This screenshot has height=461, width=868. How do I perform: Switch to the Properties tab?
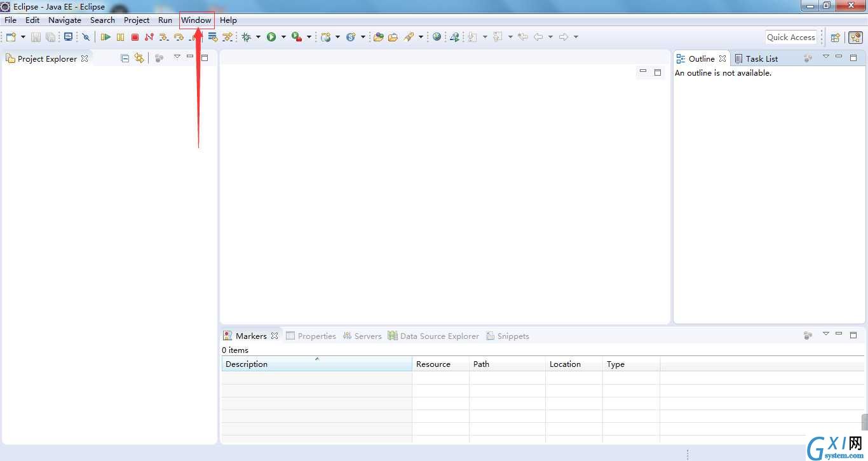pos(311,336)
